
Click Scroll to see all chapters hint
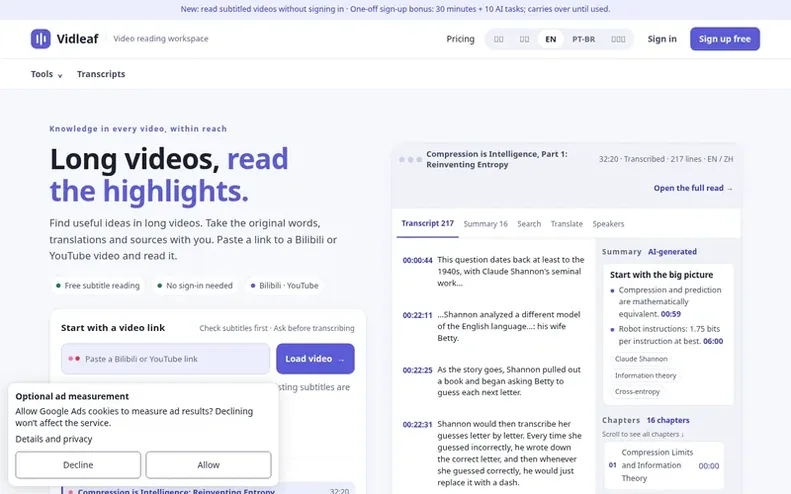643,434
